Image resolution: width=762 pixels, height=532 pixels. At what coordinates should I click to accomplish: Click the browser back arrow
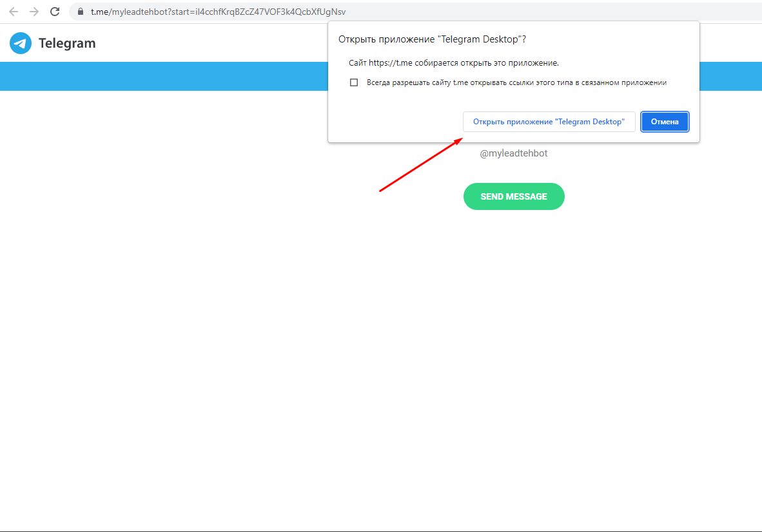coord(14,12)
